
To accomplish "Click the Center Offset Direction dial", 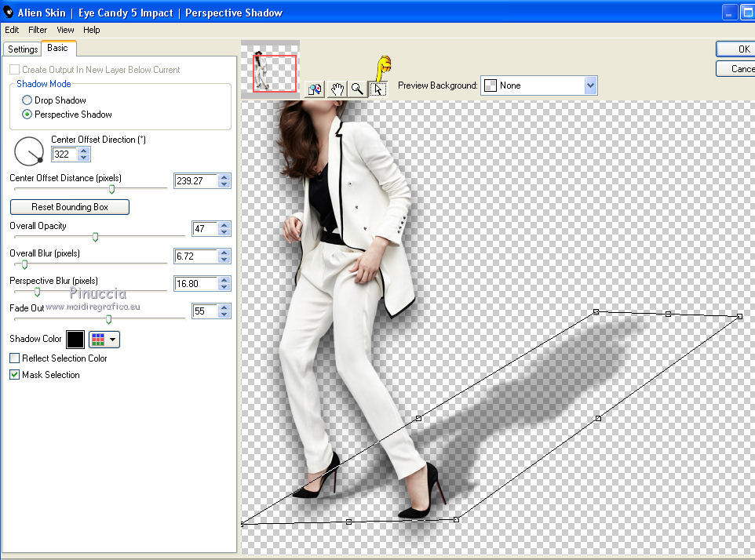I will click(x=29, y=150).
